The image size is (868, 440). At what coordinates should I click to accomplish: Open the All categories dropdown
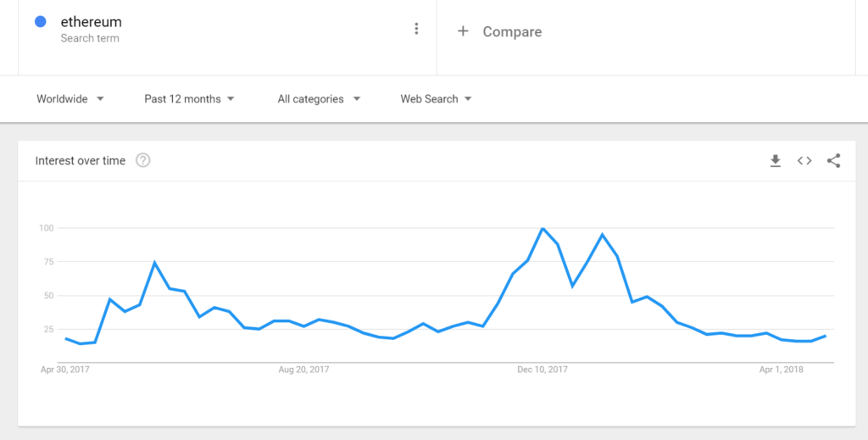pos(319,99)
